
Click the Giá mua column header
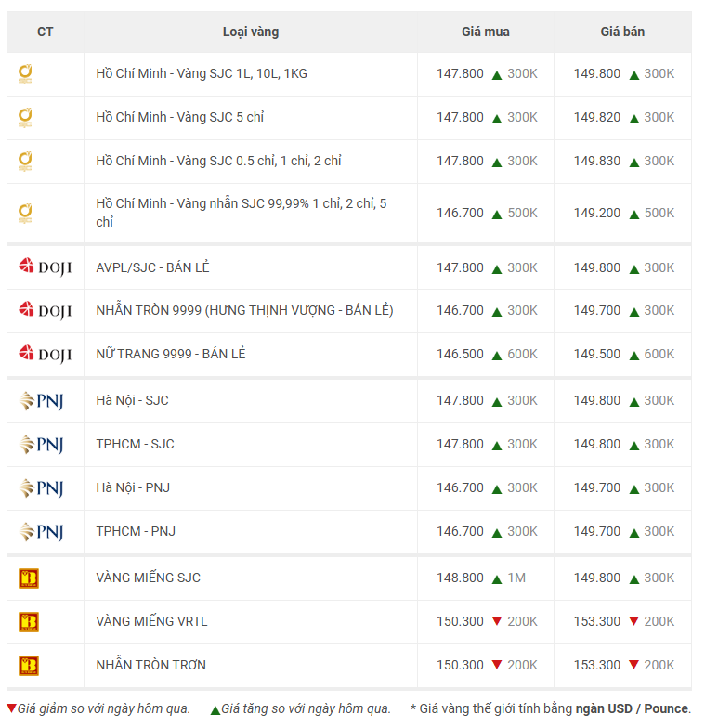pos(485,32)
